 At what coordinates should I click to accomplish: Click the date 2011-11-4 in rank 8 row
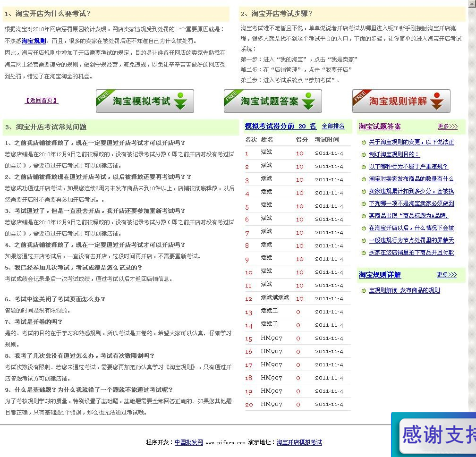(x=329, y=246)
